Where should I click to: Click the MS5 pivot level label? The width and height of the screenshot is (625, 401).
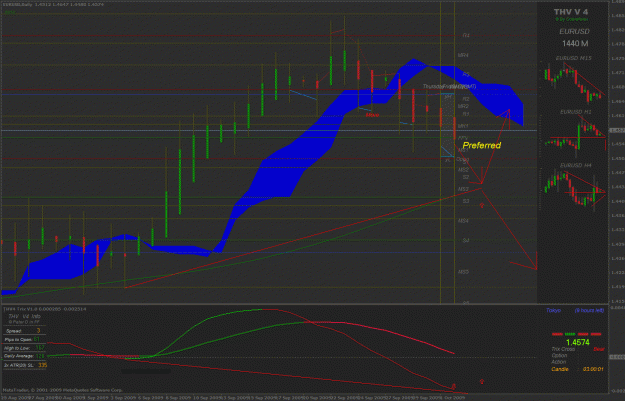[x=463, y=272]
